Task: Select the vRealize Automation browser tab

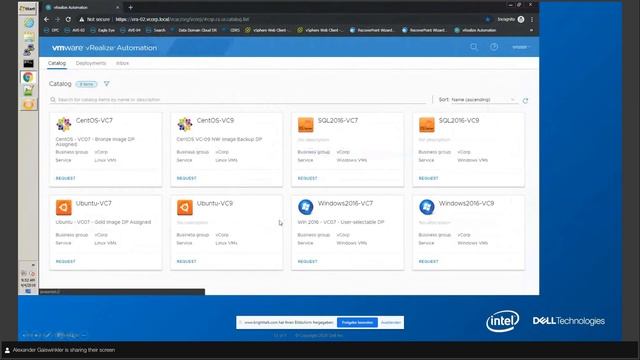Action: (82, 7)
